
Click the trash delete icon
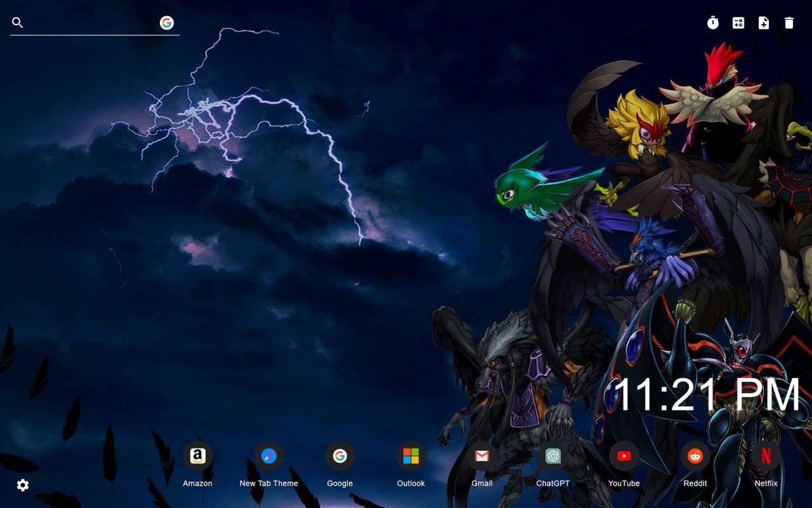tap(789, 23)
